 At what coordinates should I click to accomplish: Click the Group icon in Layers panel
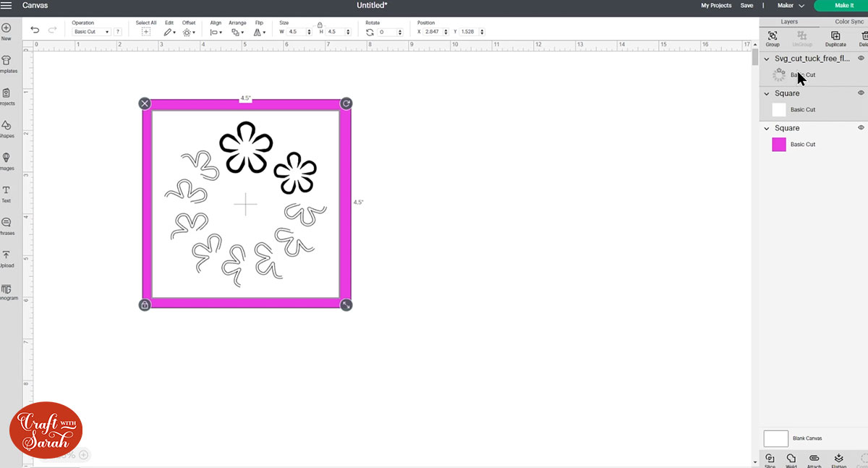[772, 36]
